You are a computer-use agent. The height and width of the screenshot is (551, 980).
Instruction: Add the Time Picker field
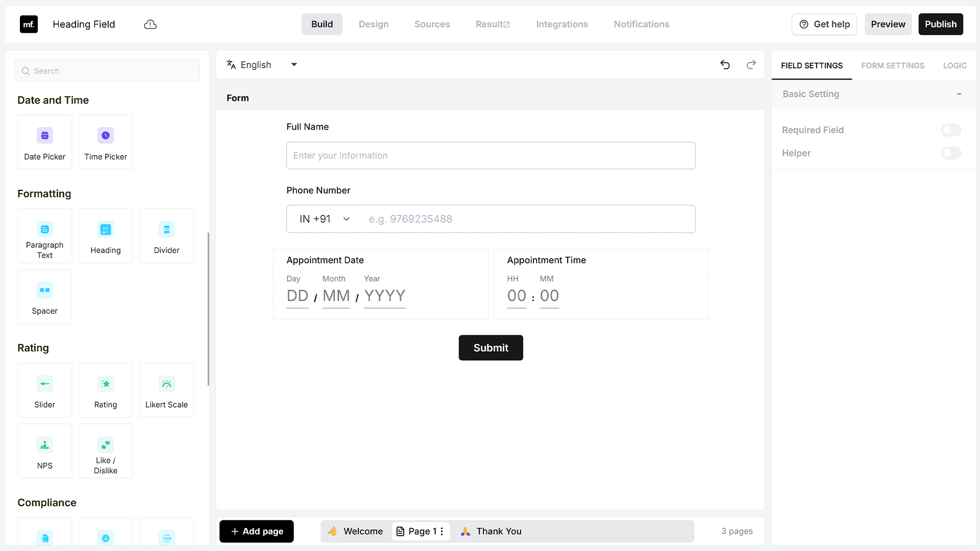(106, 142)
